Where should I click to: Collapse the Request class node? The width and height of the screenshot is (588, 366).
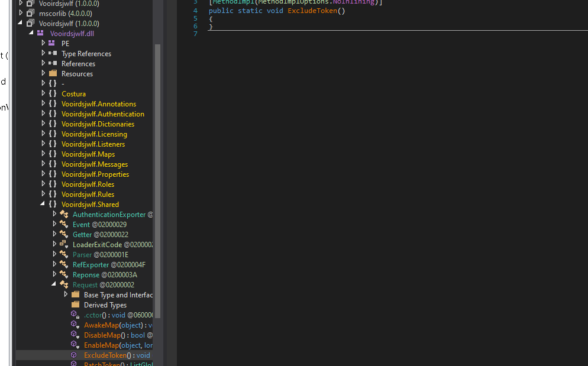(54, 284)
